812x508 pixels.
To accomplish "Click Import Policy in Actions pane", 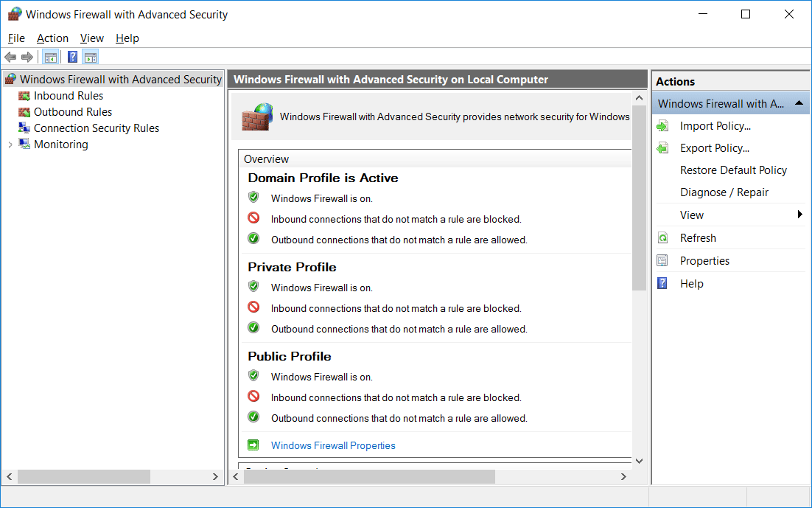I will pos(715,126).
